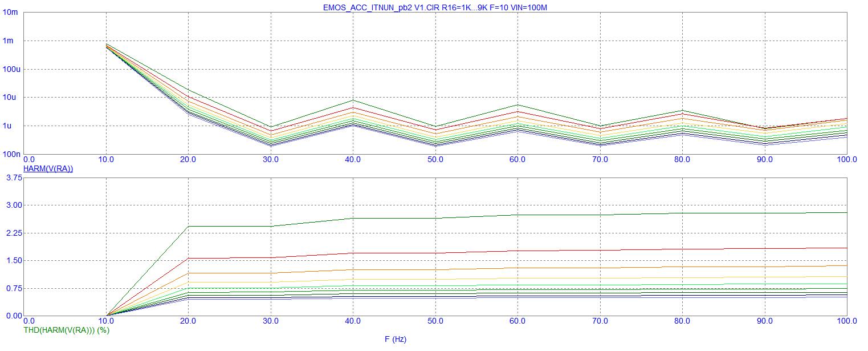Click 60.0 on the HARM plot x-axis
This screenshot has height=351, width=868.
pos(518,160)
